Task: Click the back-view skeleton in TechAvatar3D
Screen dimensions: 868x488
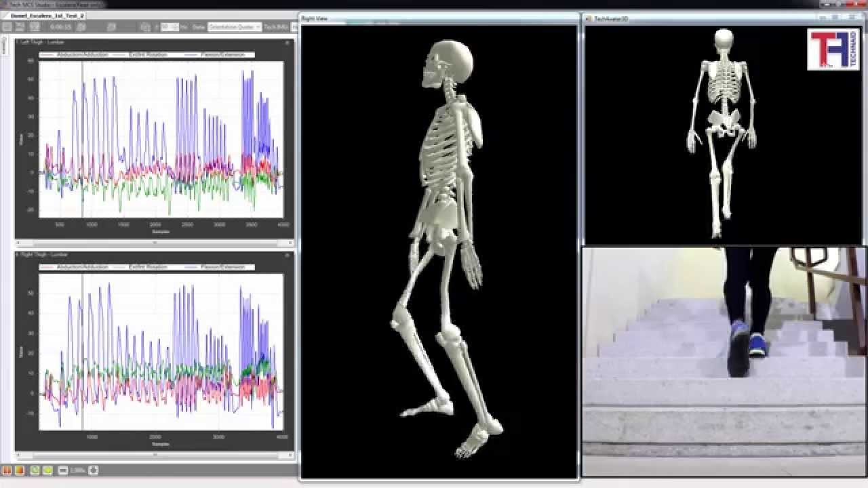Action: [724, 132]
